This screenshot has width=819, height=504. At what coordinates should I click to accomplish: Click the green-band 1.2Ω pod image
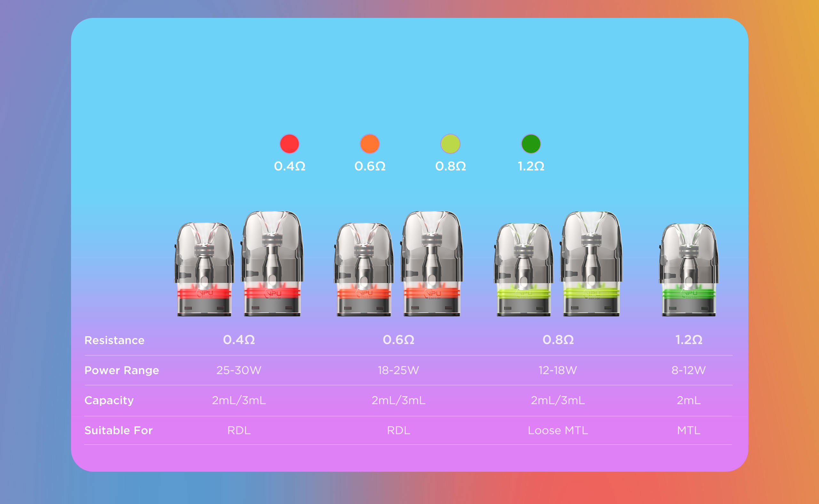tap(688, 269)
